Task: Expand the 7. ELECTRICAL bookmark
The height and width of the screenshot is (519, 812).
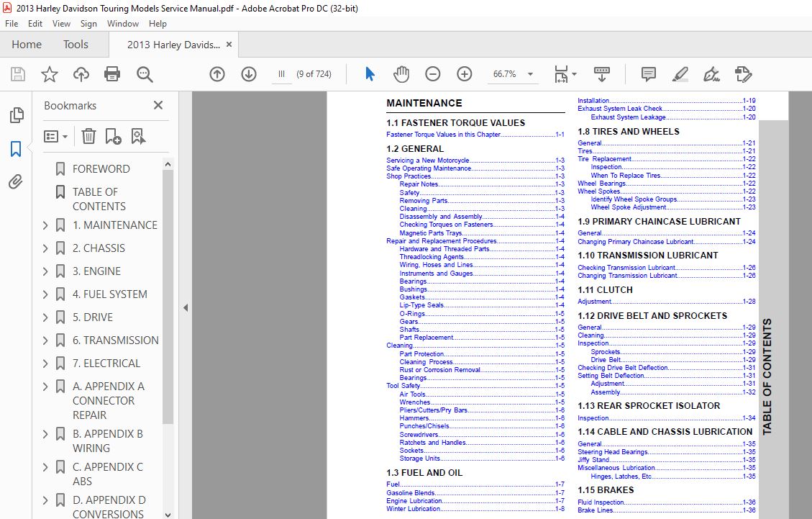Action: pyautogui.click(x=45, y=364)
